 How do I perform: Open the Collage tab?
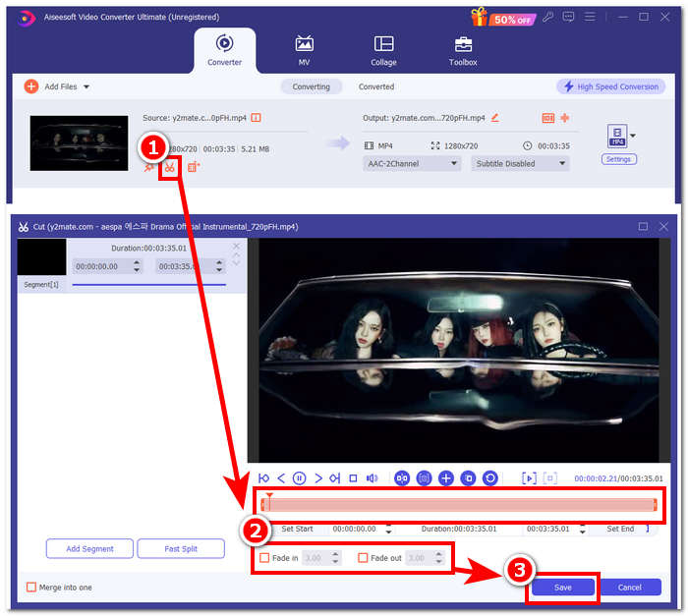click(383, 51)
